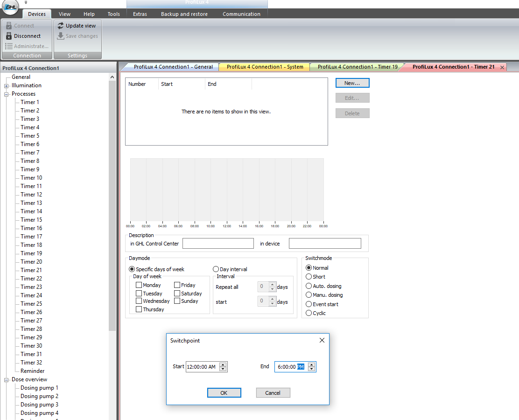Screen dimensions: 519x420
Task: Collapse the Processes tree node
Action: (x=6, y=94)
